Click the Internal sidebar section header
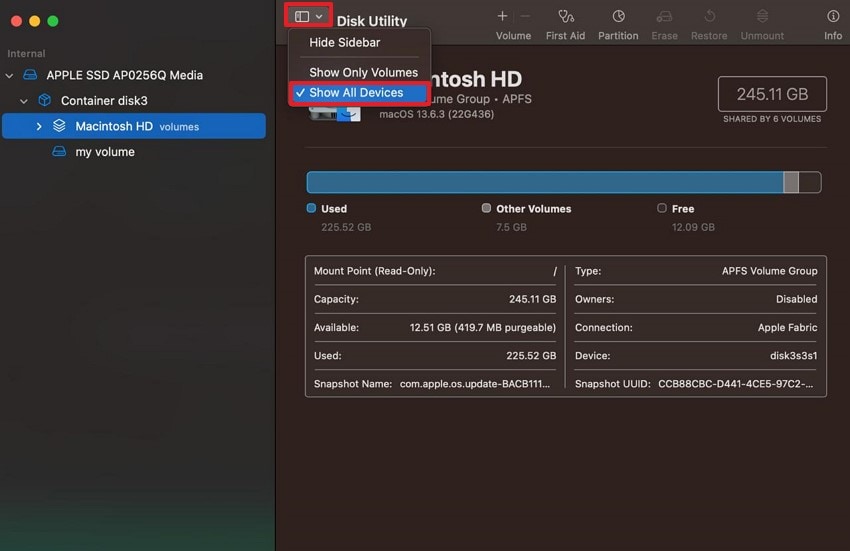850x551 pixels. (26, 54)
